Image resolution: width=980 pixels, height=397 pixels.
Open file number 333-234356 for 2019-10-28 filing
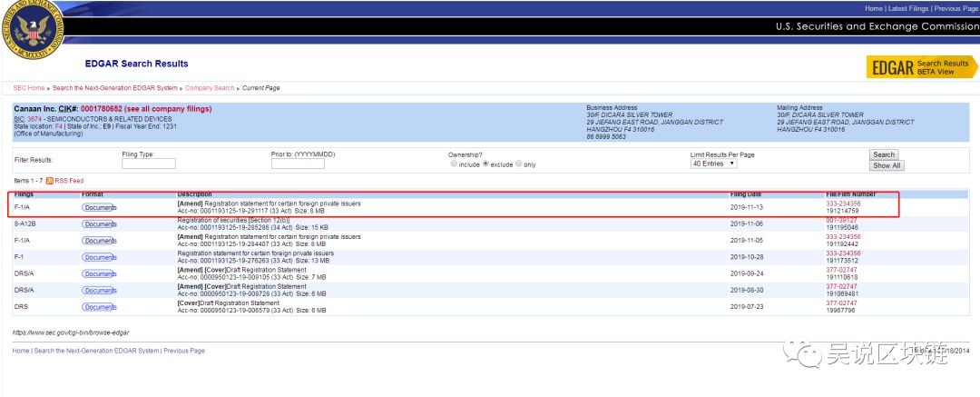tap(843, 253)
